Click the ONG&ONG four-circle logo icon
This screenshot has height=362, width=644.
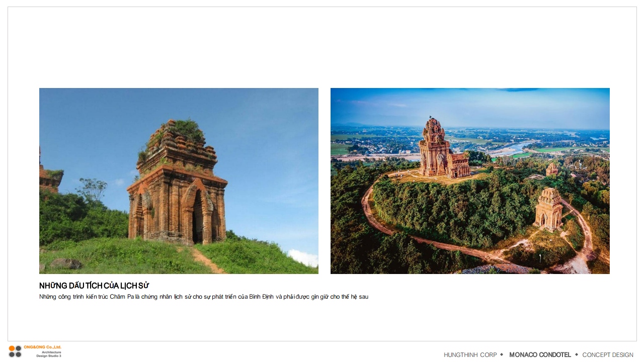[x=15, y=351]
